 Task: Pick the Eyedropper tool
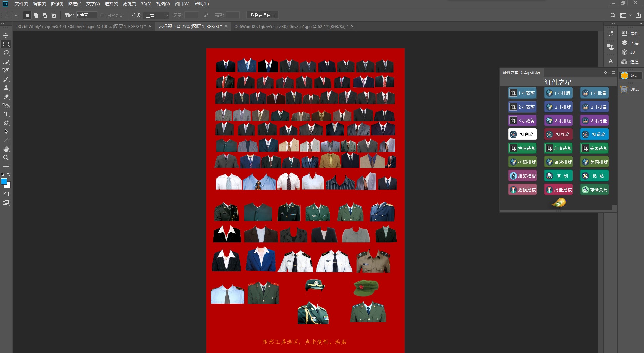pos(6,70)
